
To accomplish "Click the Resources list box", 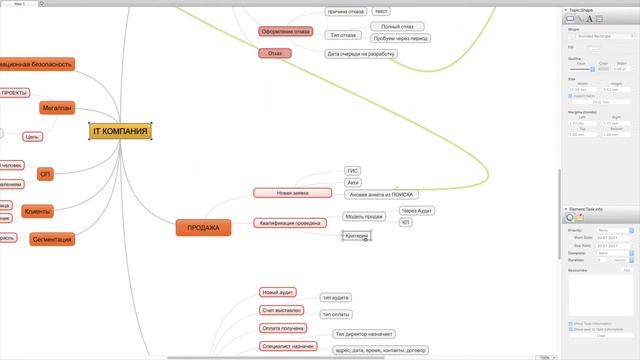I will coord(601,295).
